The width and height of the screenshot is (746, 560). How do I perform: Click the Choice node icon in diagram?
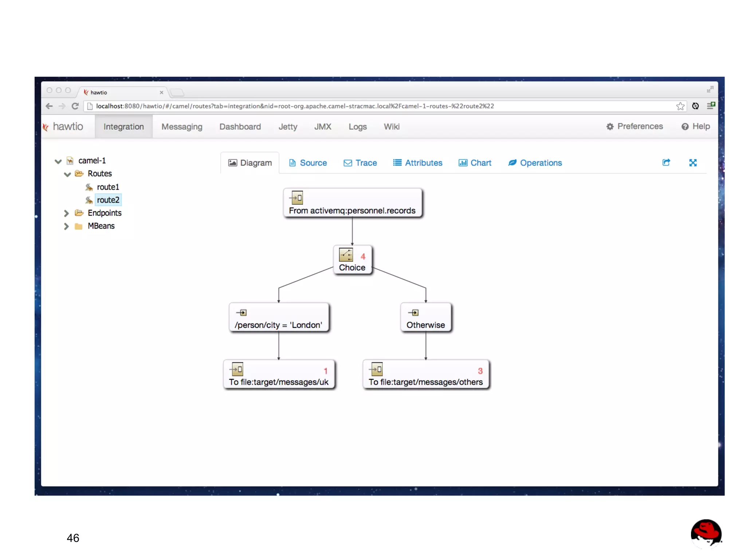346,255
